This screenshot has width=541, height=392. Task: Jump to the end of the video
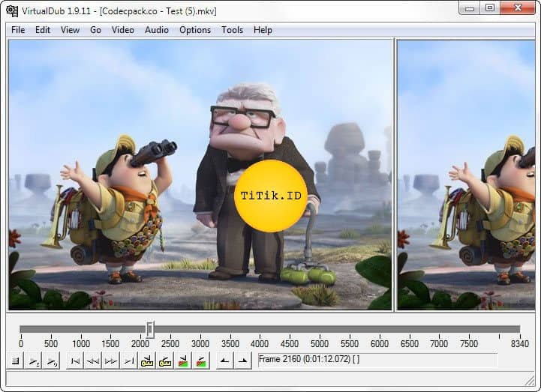click(129, 361)
